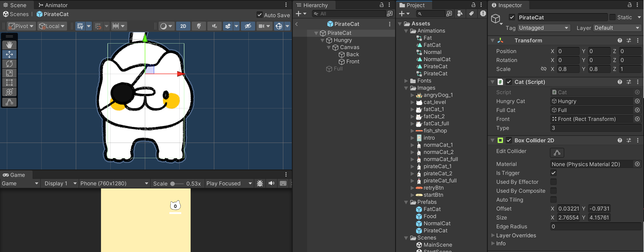Enable the Used By Effector checkbox
Viewport: 644px width, 252px height.
point(553,182)
